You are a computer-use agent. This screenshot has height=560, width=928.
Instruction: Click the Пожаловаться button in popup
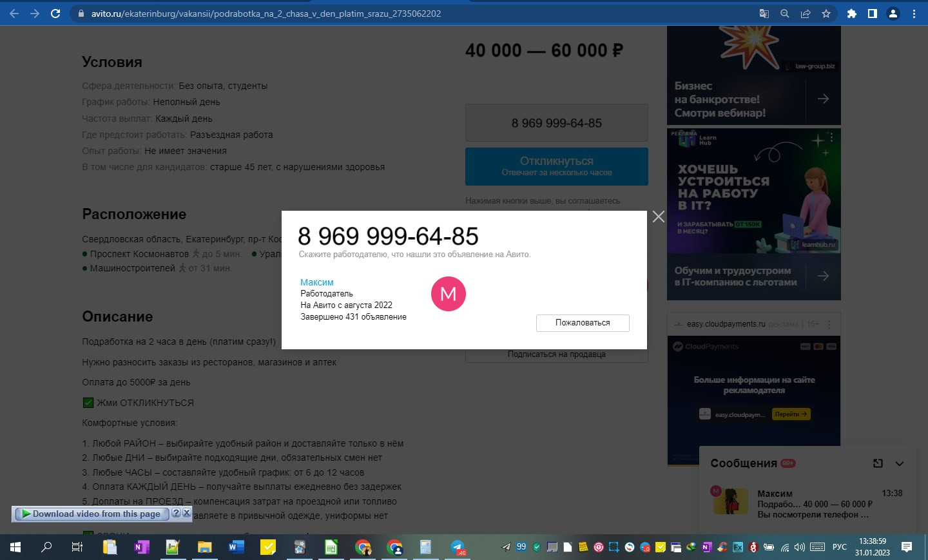(583, 323)
